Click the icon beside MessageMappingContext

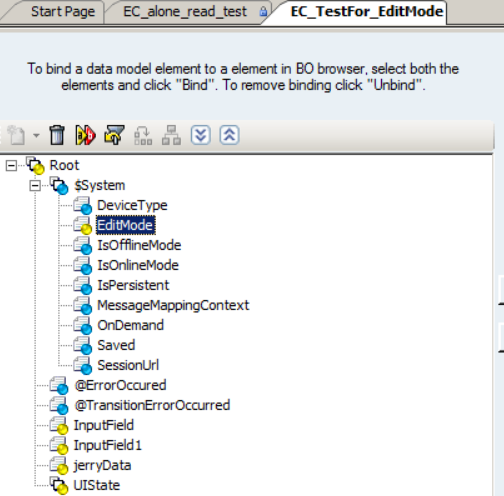82,306
